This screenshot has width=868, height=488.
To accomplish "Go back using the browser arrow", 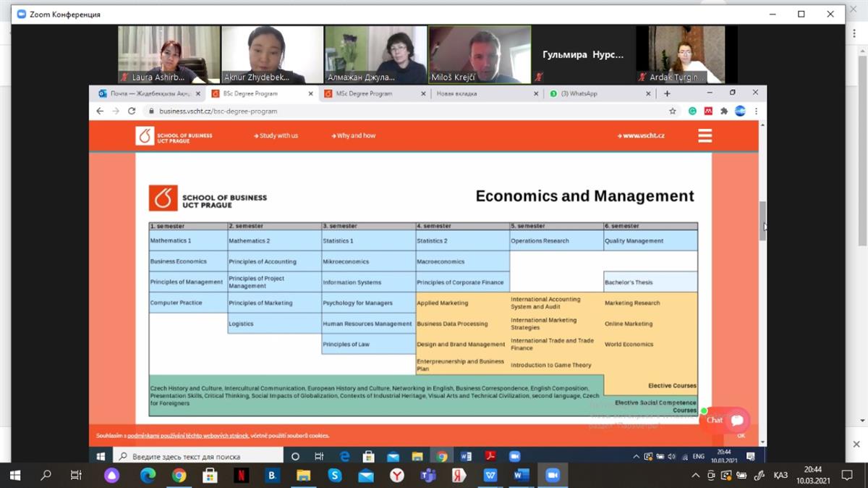I will 100,112.
